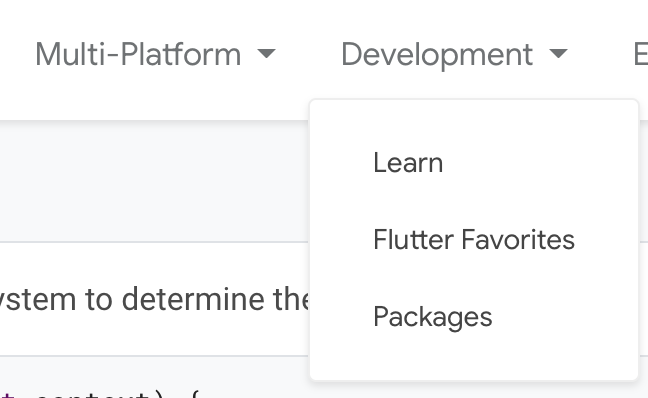648x398 pixels.
Task: Click the gray code block area above the paragraph
Action: (x=155, y=182)
